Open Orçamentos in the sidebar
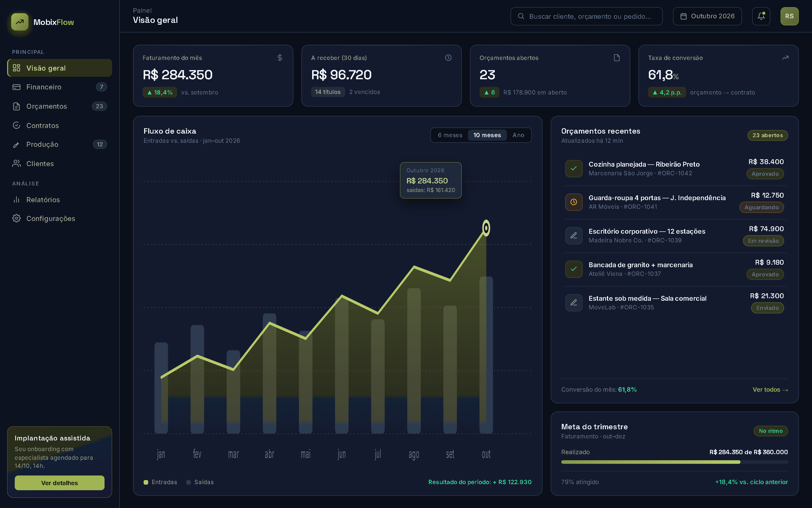Viewport: 812px width, 508px height. (60, 106)
